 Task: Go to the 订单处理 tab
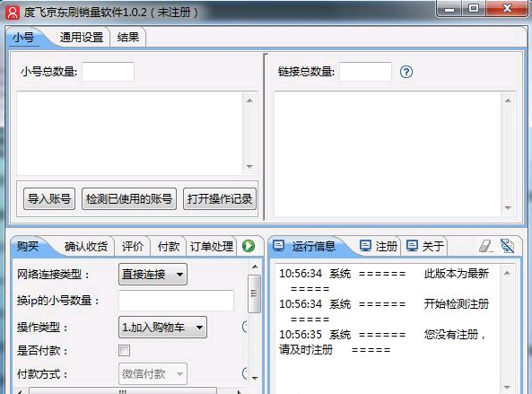(212, 247)
